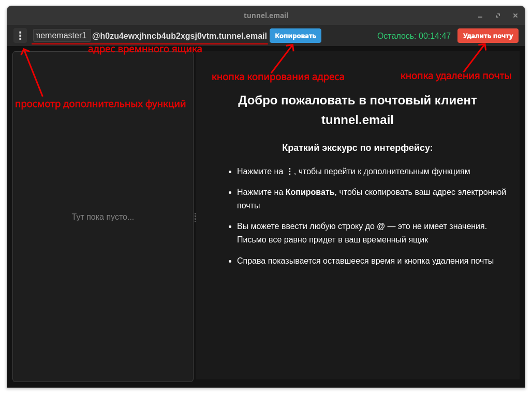Screen dimensions: 532x396
Task: Select the temporary email address text
Action: click(179, 36)
